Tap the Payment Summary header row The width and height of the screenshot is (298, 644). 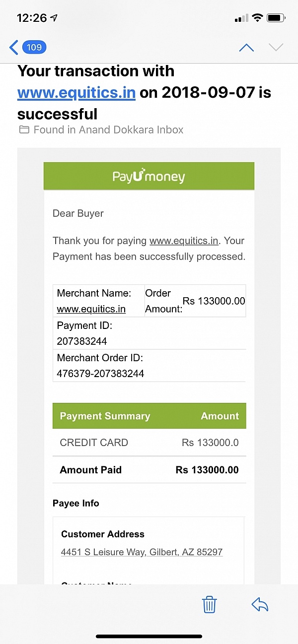149,416
